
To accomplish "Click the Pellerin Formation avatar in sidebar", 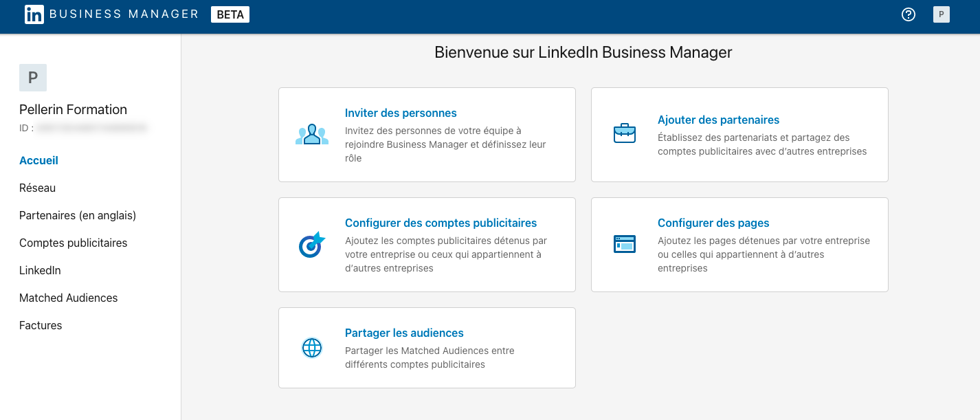I will click(x=33, y=78).
